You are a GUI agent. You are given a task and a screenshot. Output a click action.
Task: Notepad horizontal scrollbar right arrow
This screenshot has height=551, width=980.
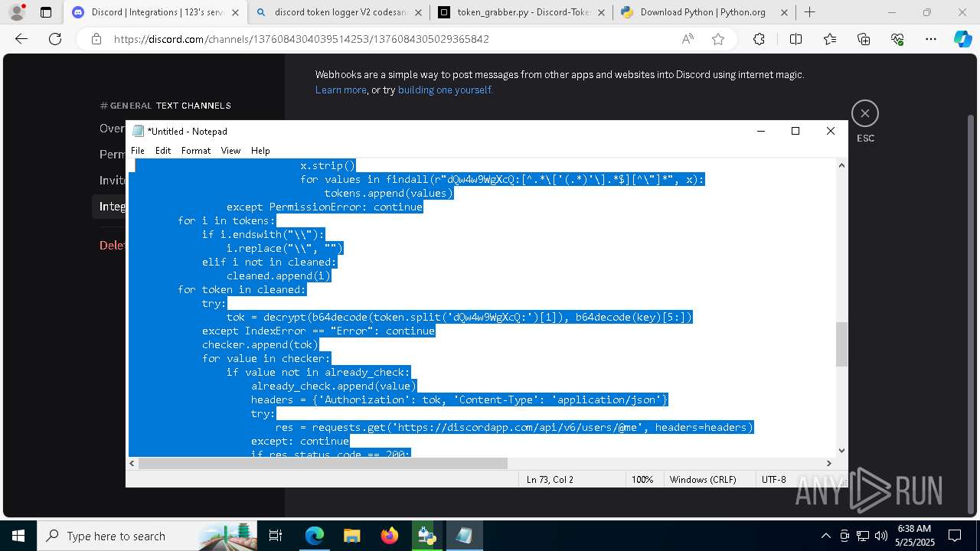pos(828,463)
